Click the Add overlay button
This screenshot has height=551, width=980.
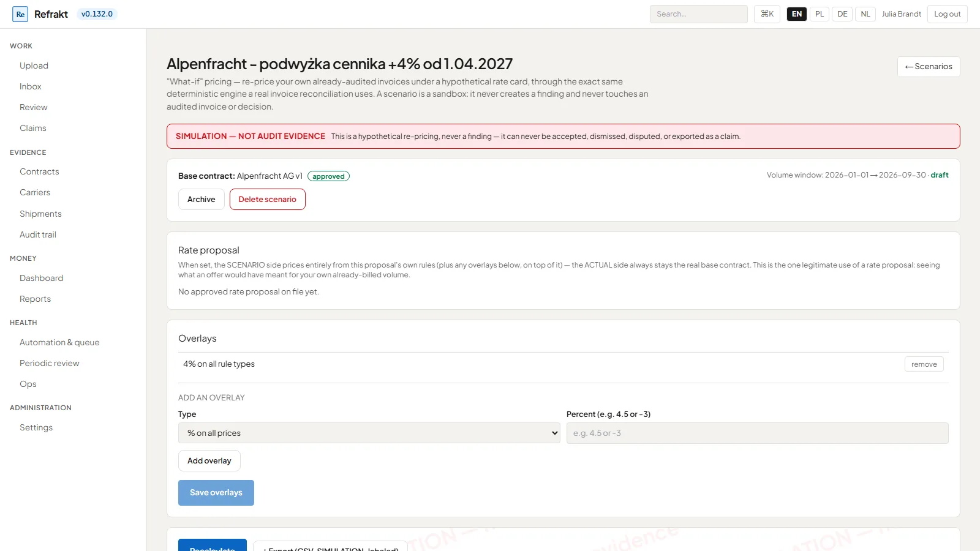[x=209, y=461]
